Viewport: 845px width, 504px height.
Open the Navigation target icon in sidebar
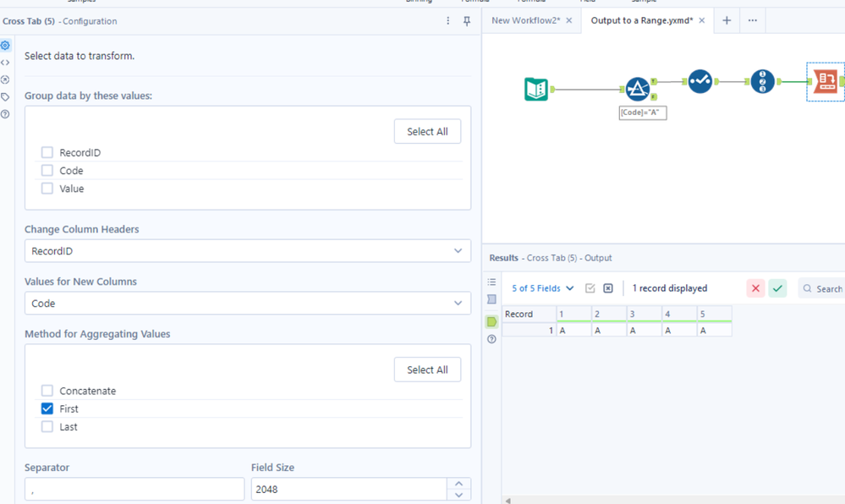click(x=5, y=79)
